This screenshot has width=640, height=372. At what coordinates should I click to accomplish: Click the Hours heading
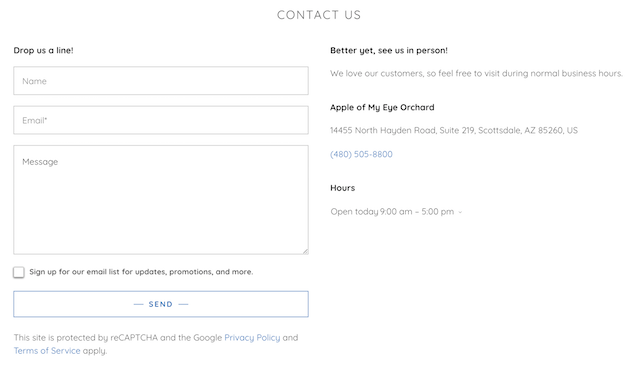pyautogui.click(x=342, y=188)
